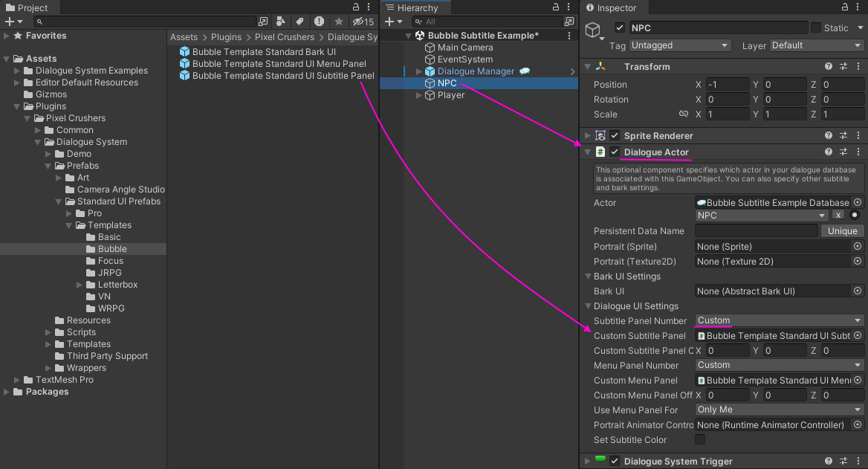This screenshot has height=469, width=868.
Task: Open Transform component context menu
Action: tap(858, 66)
